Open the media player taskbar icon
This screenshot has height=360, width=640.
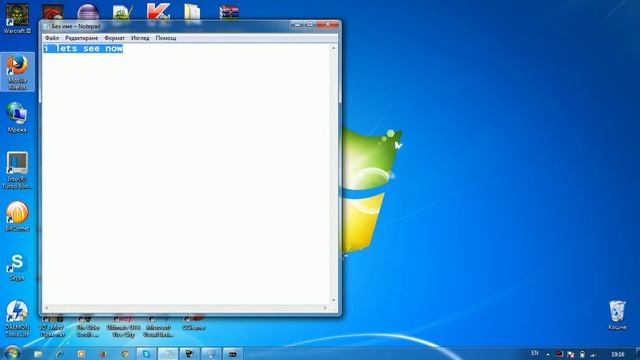pos(81,354)
